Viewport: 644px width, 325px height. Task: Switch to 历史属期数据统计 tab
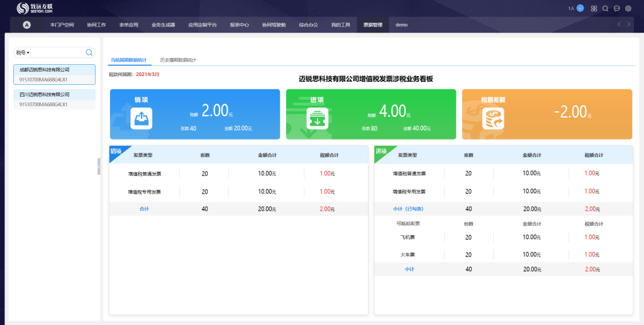[x=178, y=60]
